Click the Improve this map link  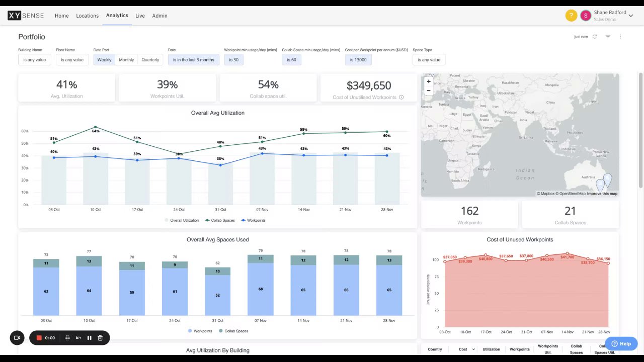pos(602,194)
